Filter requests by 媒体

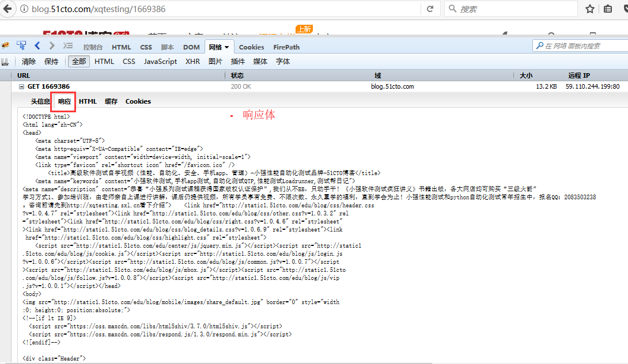(x=260, y=61)
